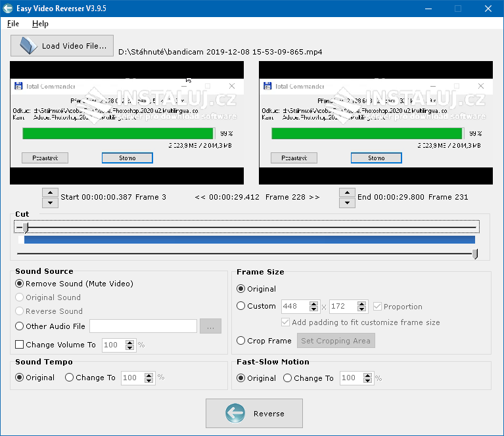Image resolution: width=504 pixels, height=436 pixels.
Task: Click the Easy Video Reverser title bar icon
Action: point(8,9)
